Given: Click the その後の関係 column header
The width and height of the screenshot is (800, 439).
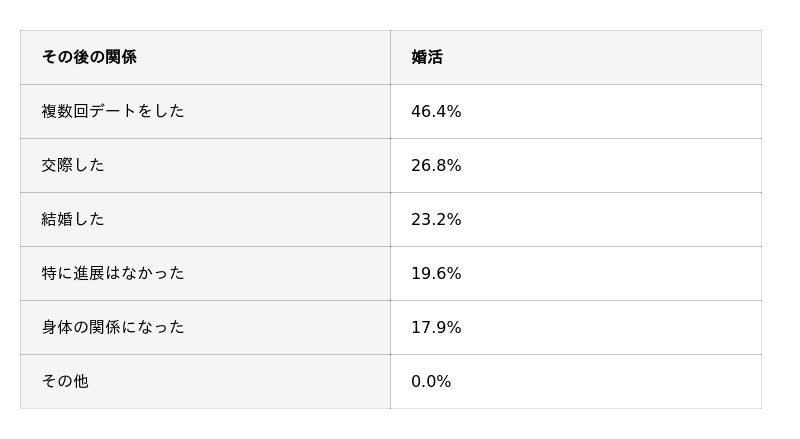Looking at the screenshot, I should coord(89,57).
